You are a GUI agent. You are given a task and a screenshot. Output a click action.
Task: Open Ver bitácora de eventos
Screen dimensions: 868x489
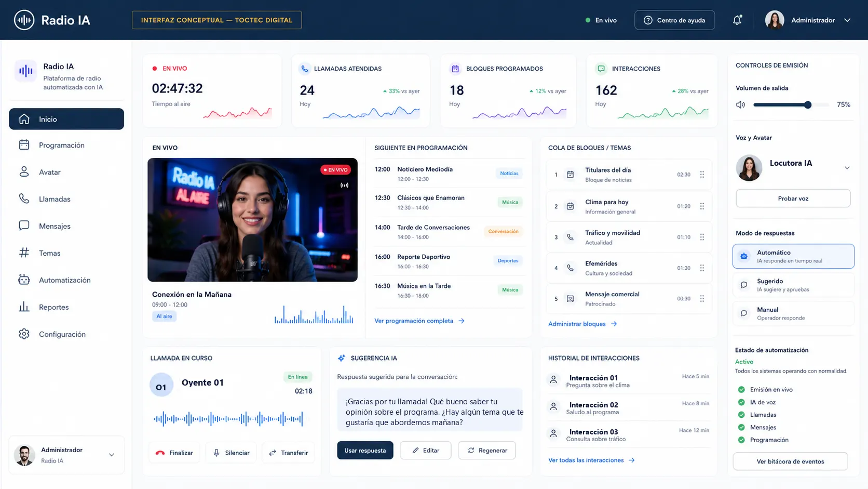790,461
